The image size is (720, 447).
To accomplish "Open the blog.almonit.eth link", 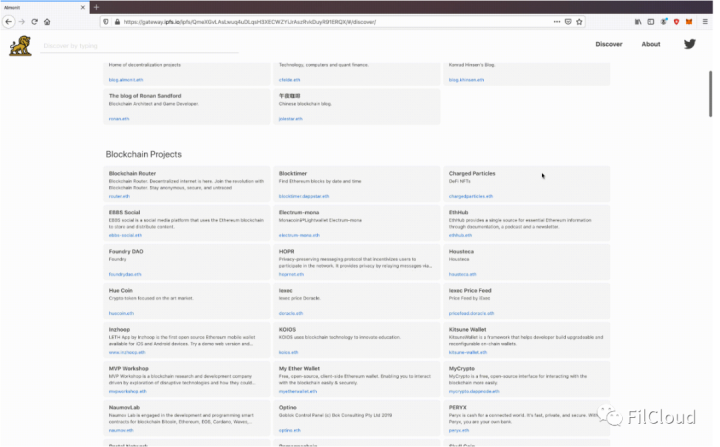I will tap(126, 80).
